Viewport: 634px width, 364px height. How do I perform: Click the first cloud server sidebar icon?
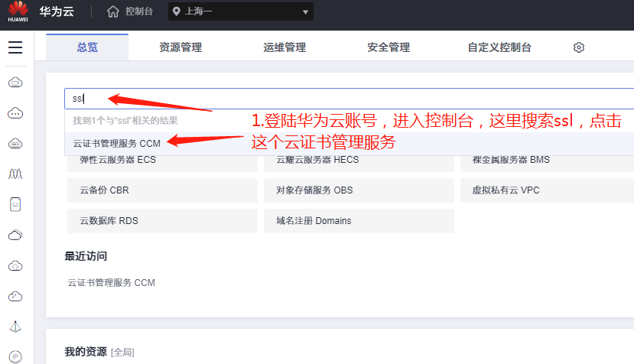pos(15,82)
